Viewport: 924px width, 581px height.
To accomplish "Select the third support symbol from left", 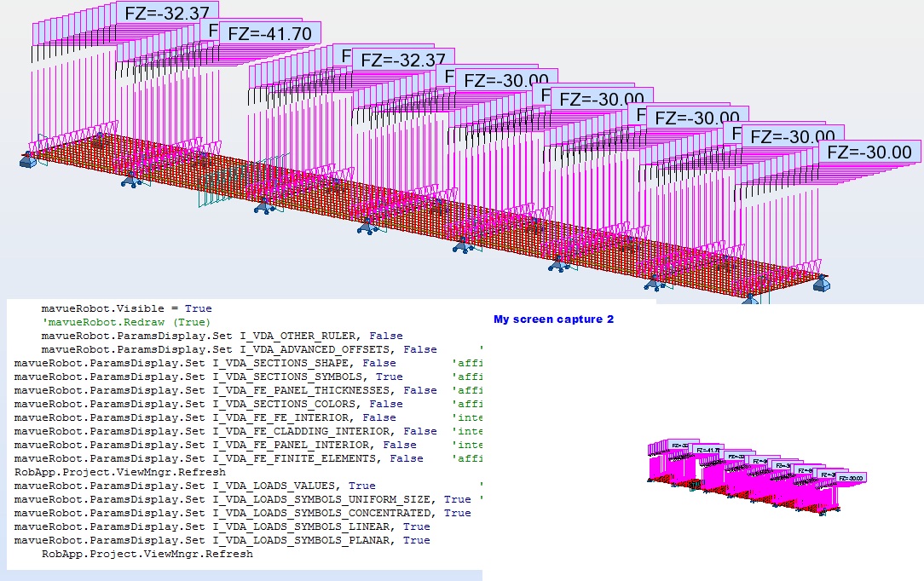I will (264, 206).
